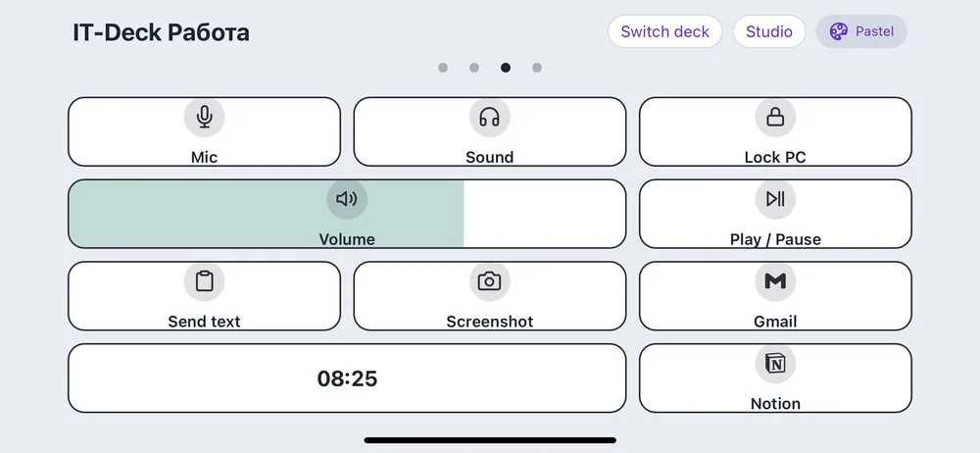Viewport: 980px width, 453px height.
Task: Open the Studio editor button
Action: tap(769, 31)
